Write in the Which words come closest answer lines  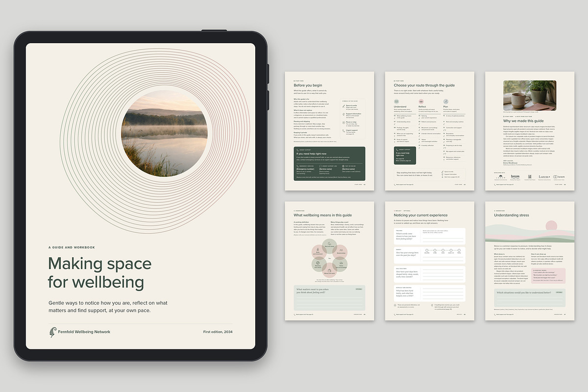point(443,239)
